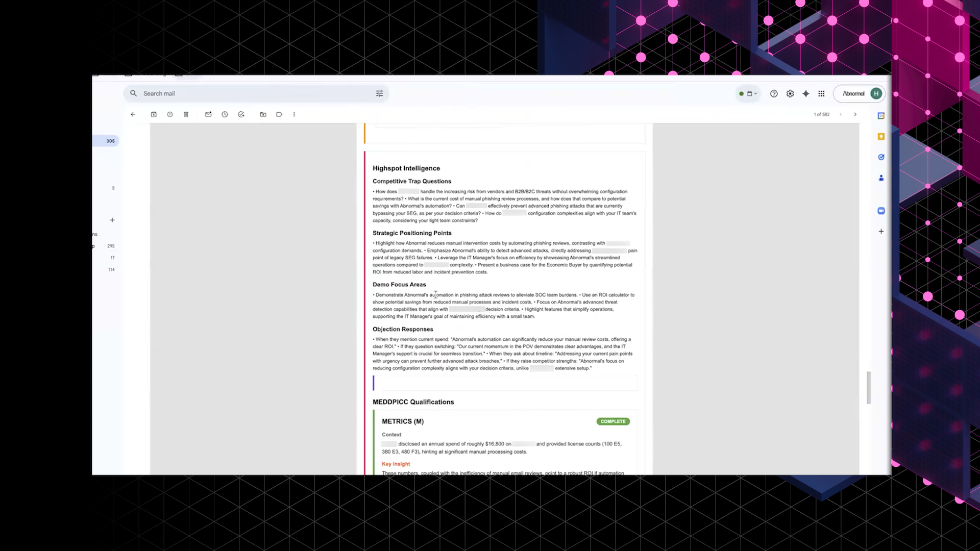Open the Gemini sparkle icon
980x551 pixels.
click(x=806, y=93)
